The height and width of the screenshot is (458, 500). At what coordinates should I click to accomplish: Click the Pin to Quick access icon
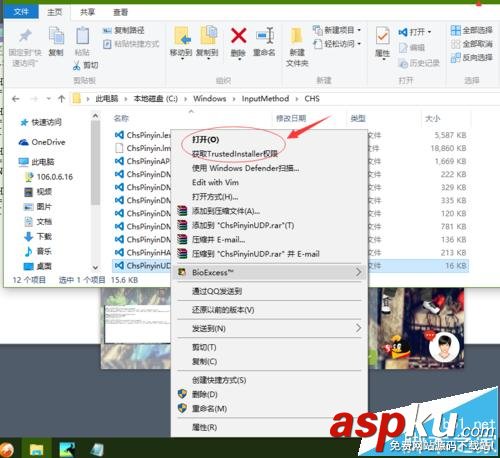pyautogui.click(x=25, y=36)
